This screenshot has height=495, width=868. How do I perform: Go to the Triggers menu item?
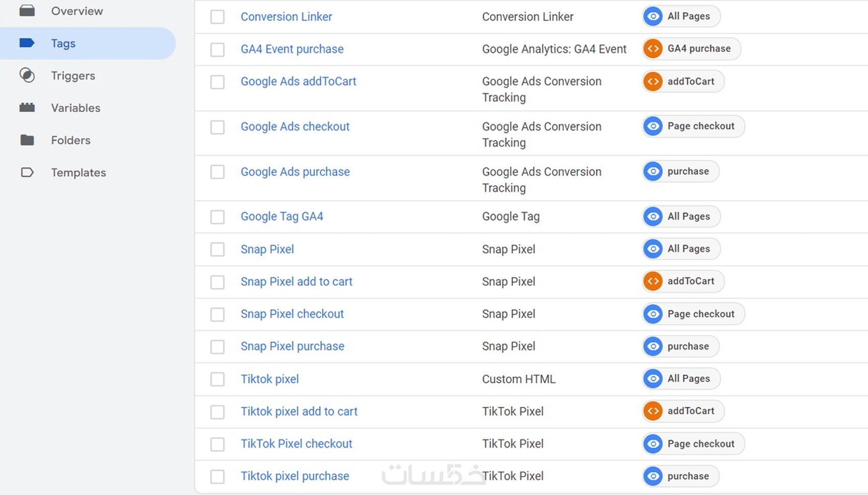tap(73, 76)
